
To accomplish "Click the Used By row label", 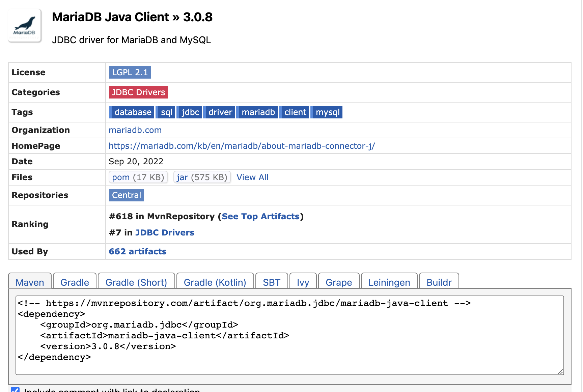I will (30, 251).
